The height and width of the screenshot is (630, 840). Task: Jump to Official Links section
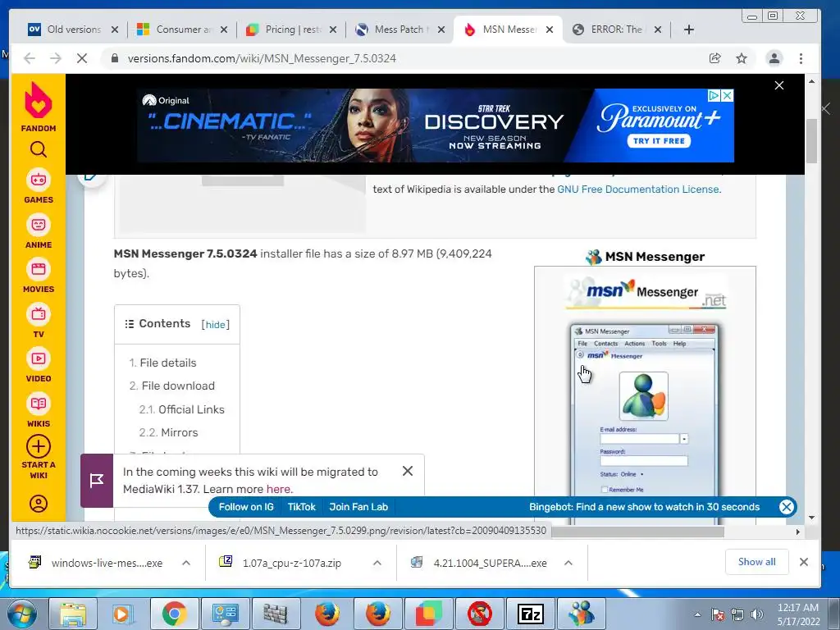(x=191, y=409)
